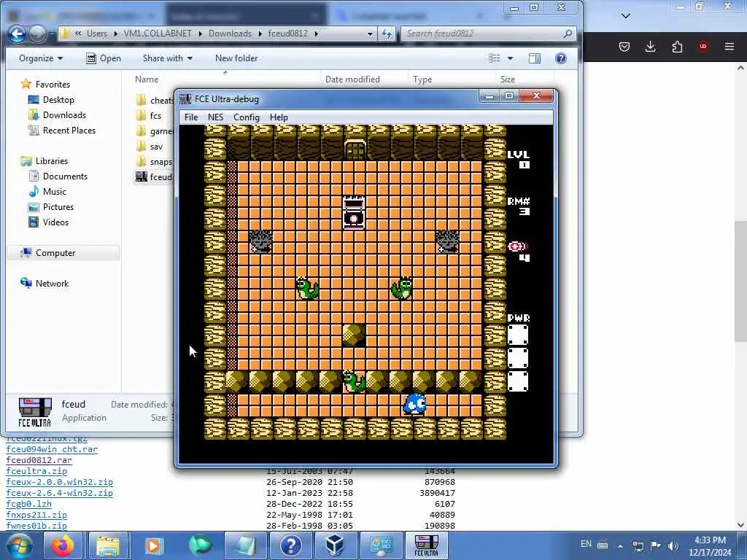Screen dimensions: 747x560
Task: Open the fceultra.zip link in Firefox
Action: click(x=36, y=472)
